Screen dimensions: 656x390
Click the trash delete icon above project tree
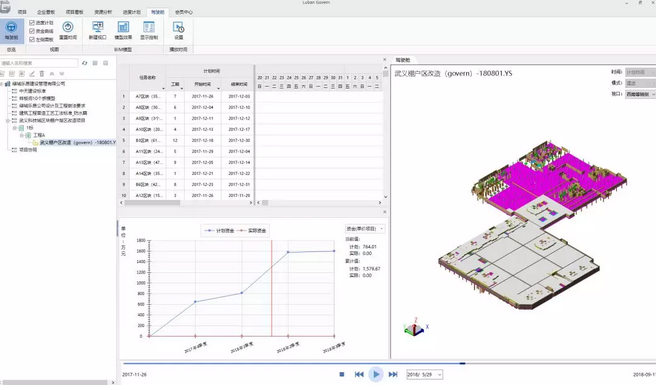pos(42,74)
